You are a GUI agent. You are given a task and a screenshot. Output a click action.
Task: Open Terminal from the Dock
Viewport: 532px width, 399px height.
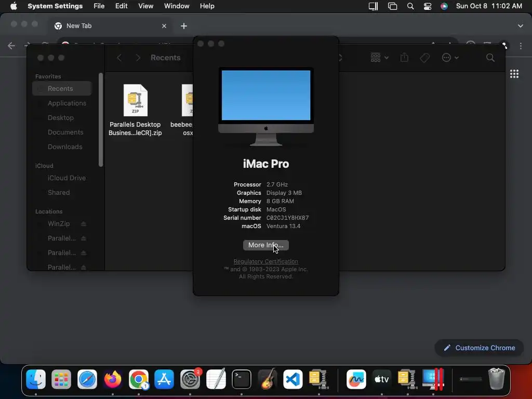pos(242,379)
